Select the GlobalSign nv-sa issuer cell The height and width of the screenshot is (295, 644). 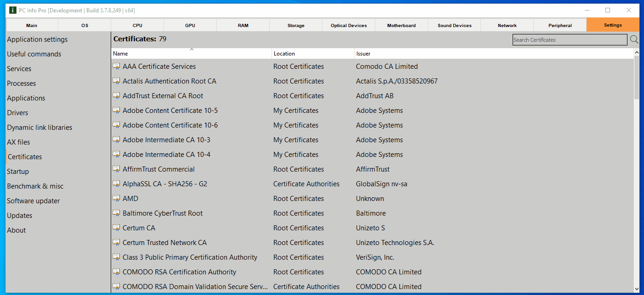tap(382, 184)
